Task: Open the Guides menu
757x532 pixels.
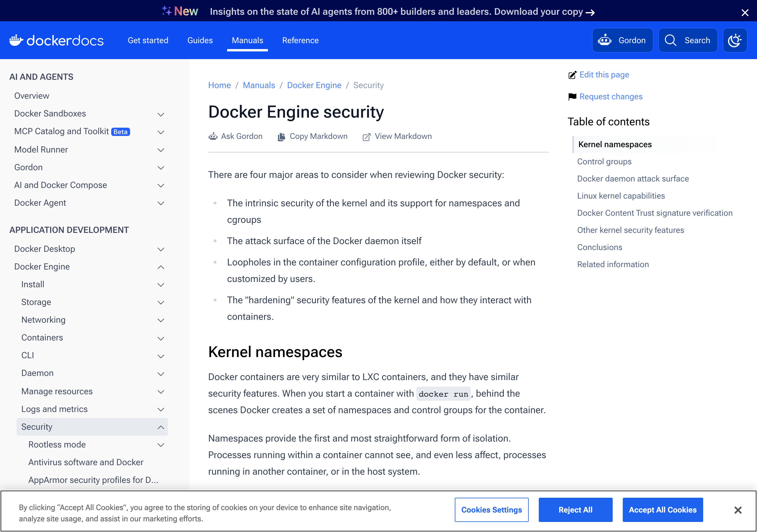Action: click(x=200, y=40)
